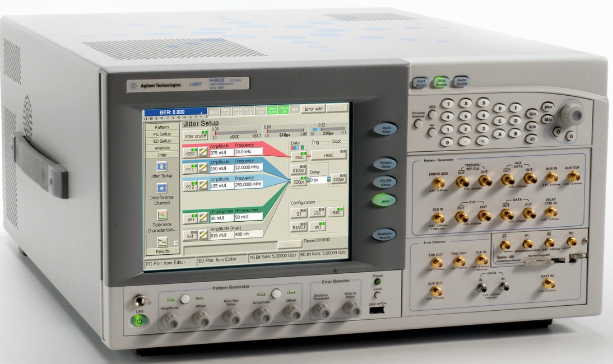Expand the sidebar's small dropdown arrow above Results

coord(177,242)
